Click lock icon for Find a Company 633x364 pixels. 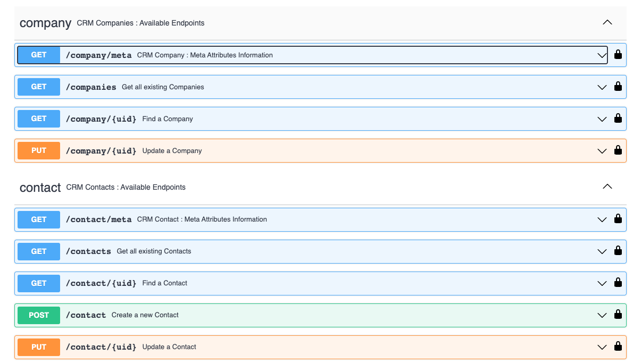(x=618, y=118)
